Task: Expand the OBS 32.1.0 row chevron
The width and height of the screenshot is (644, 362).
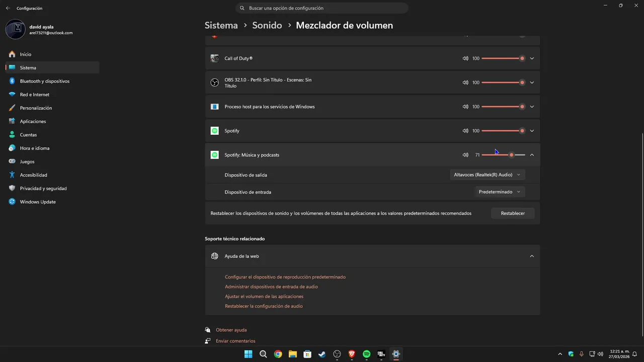Action: coord(532,82)
